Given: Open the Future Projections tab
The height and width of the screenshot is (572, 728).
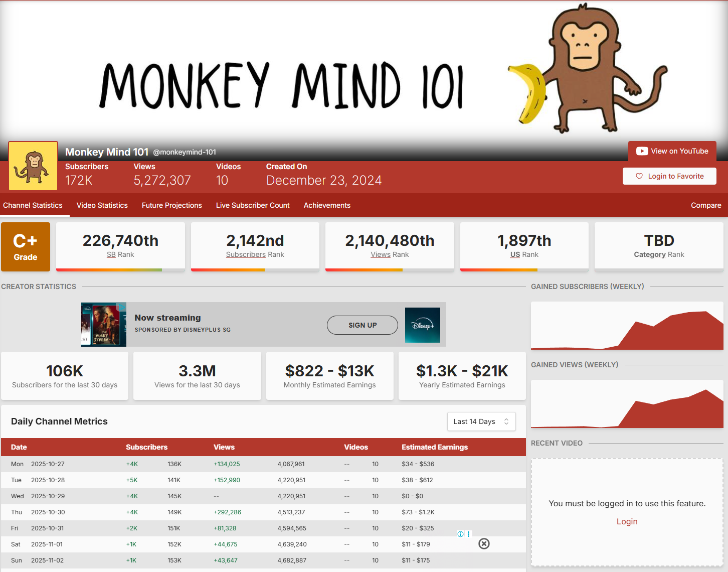Looking at the screenshot, I should click(x=172, y=205).
